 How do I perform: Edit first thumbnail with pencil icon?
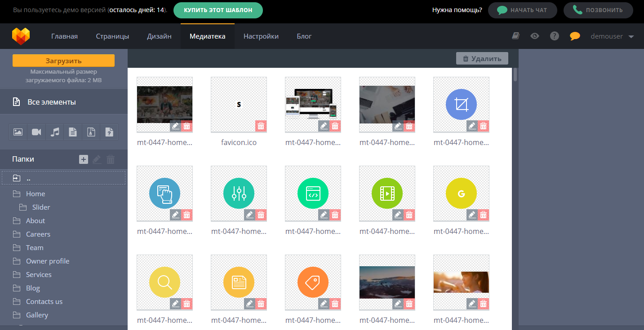[x=175, y=126]
